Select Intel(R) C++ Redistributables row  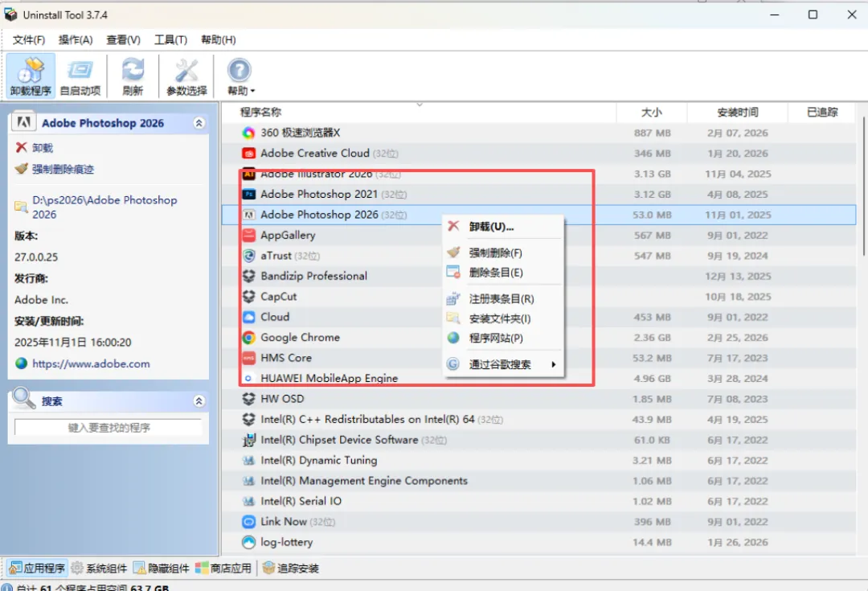pos(538,419)
